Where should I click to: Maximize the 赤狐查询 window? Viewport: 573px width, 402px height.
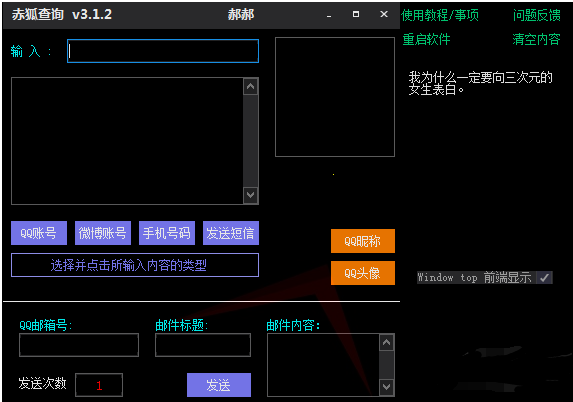pos(356,14)
